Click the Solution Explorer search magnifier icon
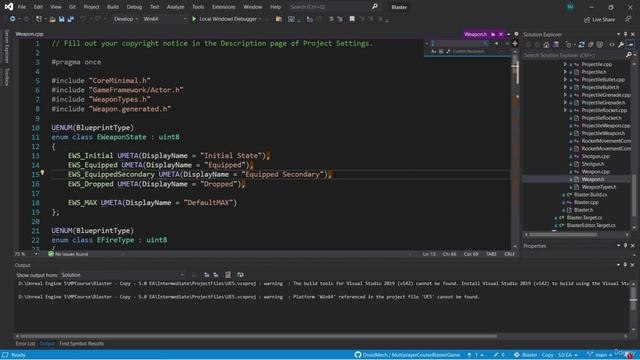640x360 pixels. [x=629, y=55]
